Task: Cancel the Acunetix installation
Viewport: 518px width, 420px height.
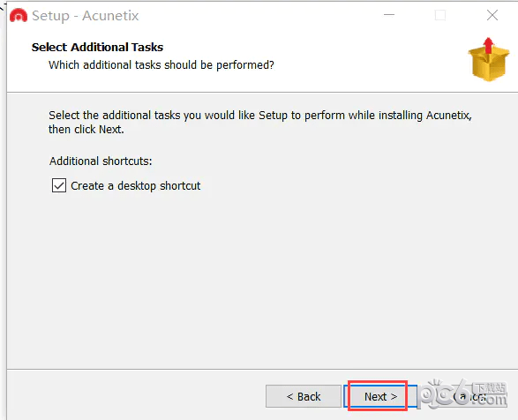Action: pos(469,396)
